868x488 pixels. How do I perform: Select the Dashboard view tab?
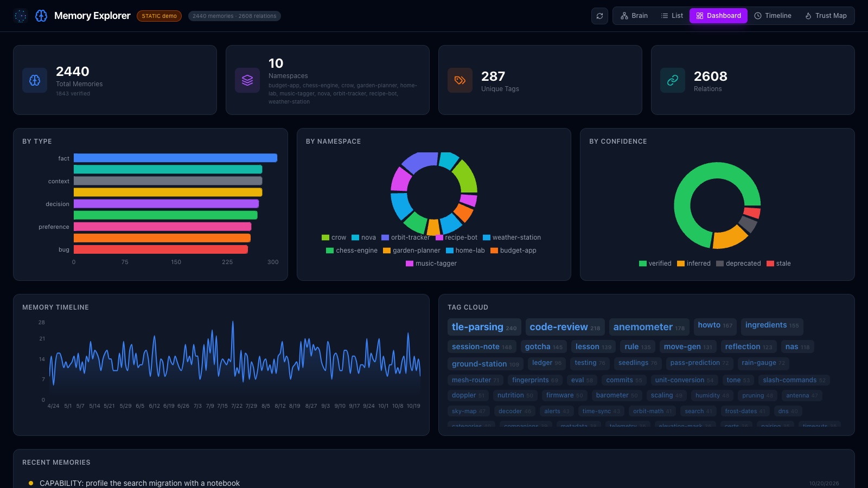(718, 16)
